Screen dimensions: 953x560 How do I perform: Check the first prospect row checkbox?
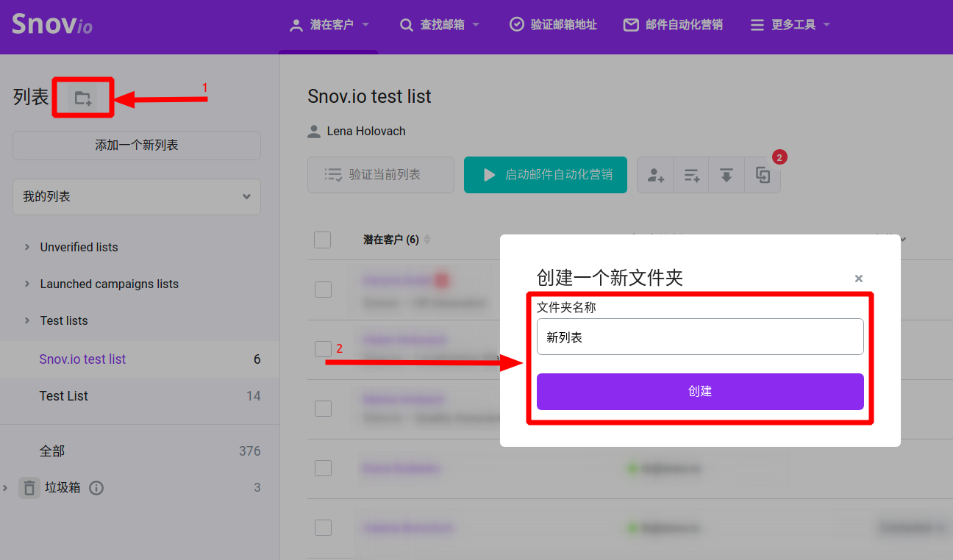[x=323, y=289]
